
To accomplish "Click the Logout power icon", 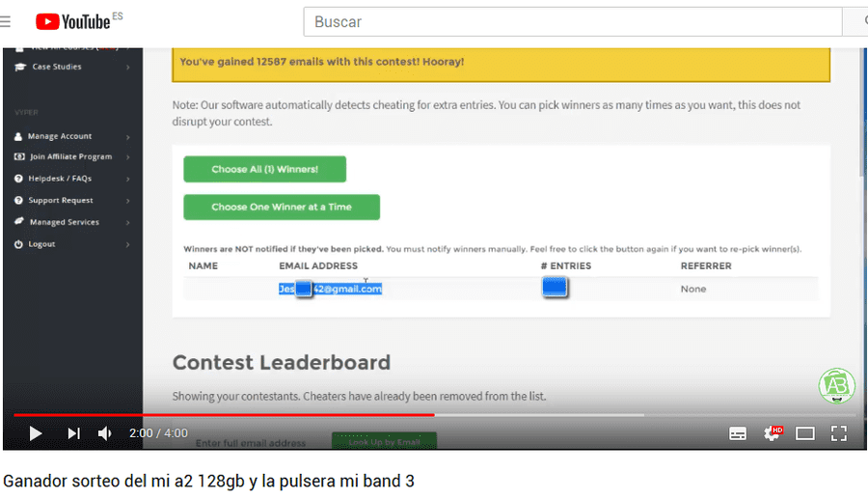I will [18, 244].
